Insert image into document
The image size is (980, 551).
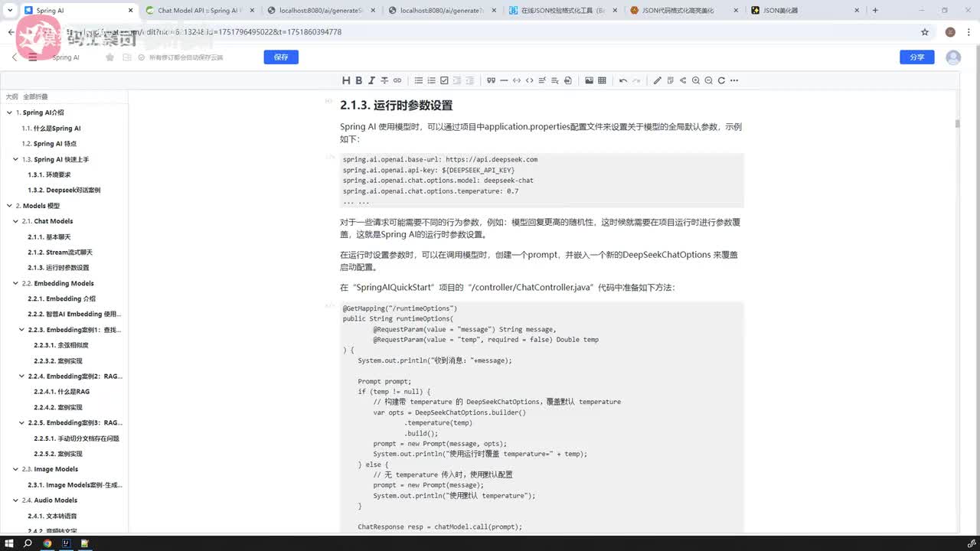[589, 80]
